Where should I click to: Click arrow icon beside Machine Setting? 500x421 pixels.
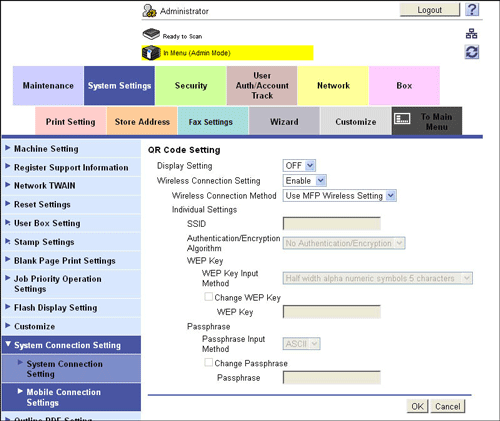click(x=8, y=148)
